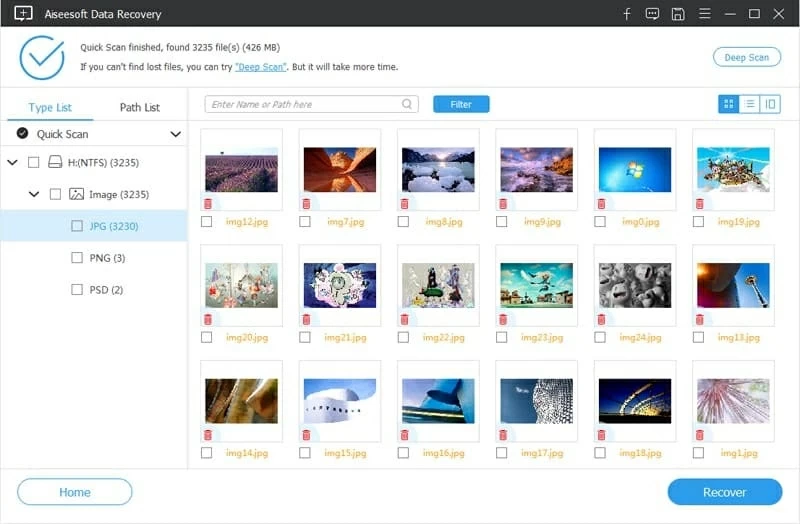The image size is (800, 524).
Task: Switch to list view mode
Action: 749,104
